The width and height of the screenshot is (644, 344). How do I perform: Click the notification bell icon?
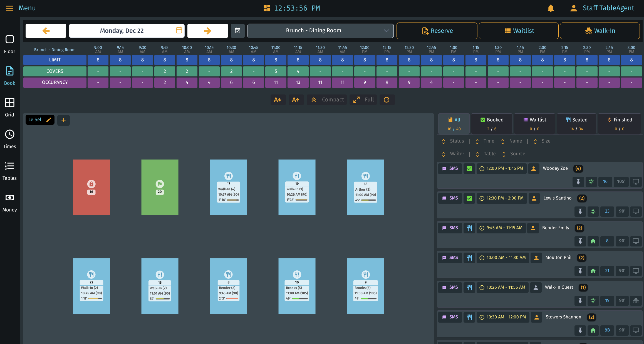click(551, 8)
